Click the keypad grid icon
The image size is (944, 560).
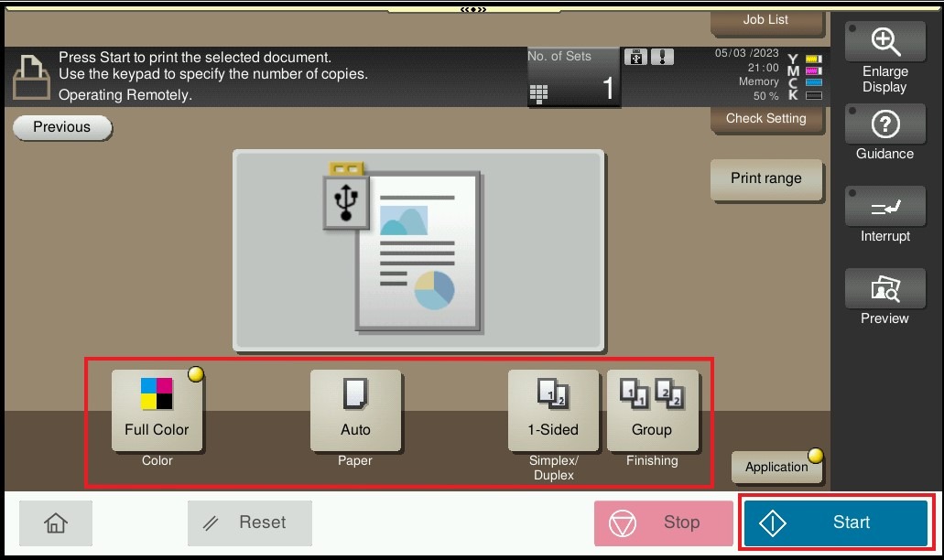tap(538, 92)
